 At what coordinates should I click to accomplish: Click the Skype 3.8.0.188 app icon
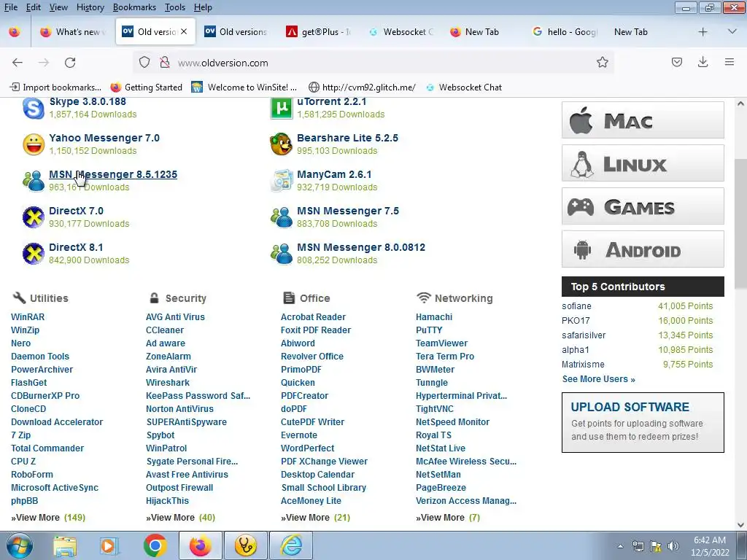point(34,109)
